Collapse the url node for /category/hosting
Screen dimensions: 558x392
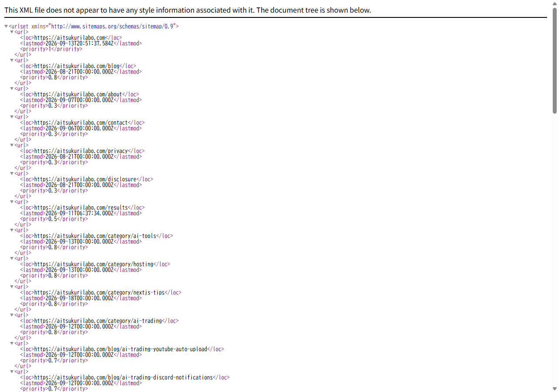(x=12, y=259)
